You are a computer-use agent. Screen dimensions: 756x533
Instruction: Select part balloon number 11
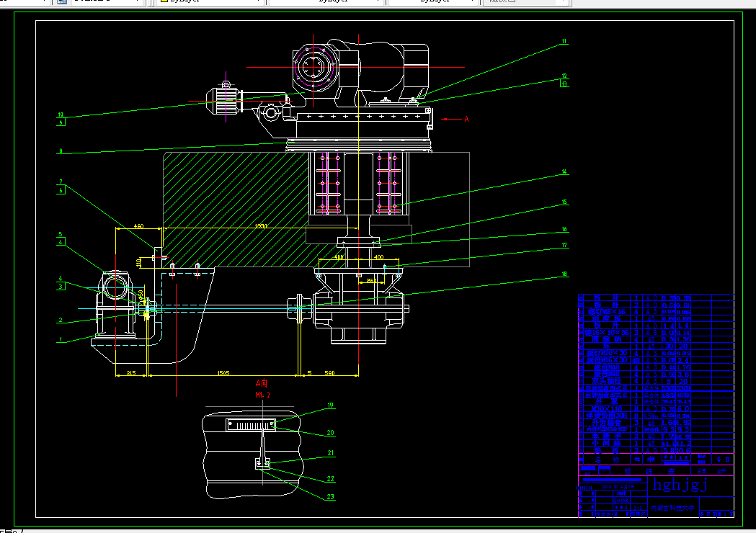(x=564, y=42)
